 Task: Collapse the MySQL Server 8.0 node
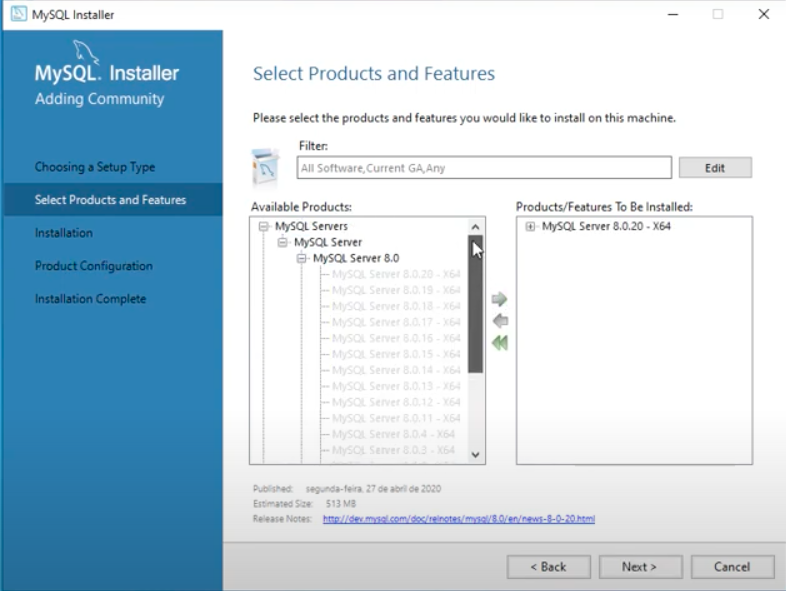coord(302,259)
